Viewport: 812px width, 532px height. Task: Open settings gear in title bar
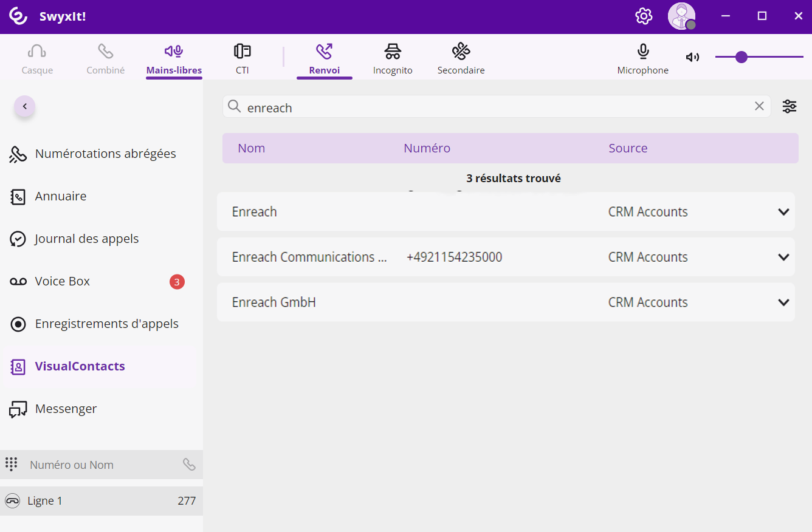tap(644, 16)
